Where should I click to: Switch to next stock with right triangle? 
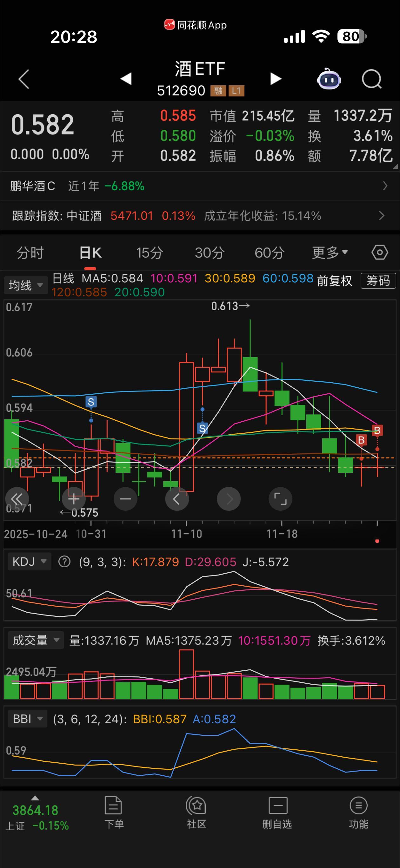tap(276, 79)
